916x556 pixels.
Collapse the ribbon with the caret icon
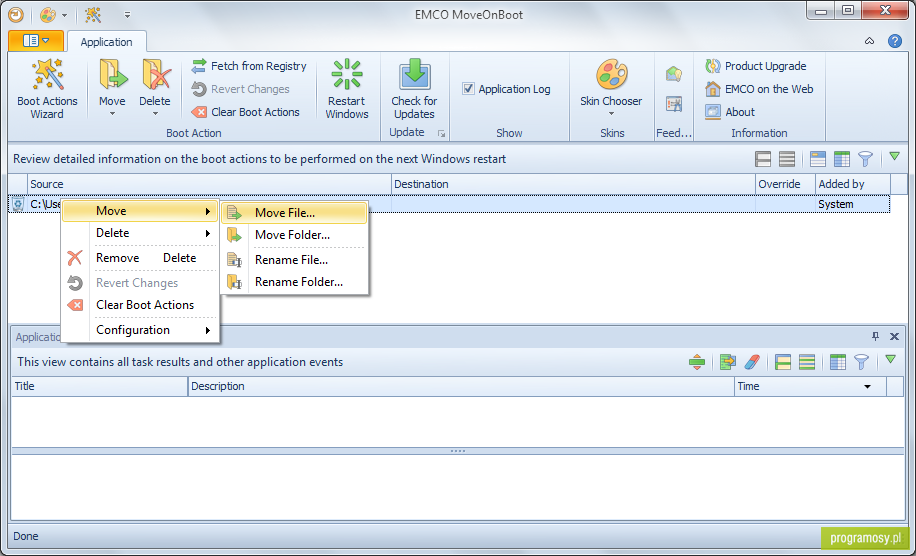coord(869,41)
